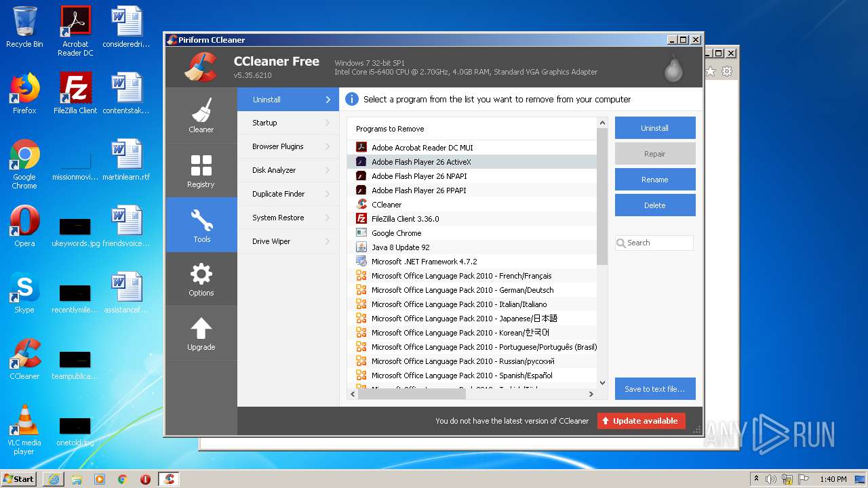Viewport: 868px width, 488px height.
Task: Select Office Language Pack 2010 Spanish row
Action: (x=472, y=375)
